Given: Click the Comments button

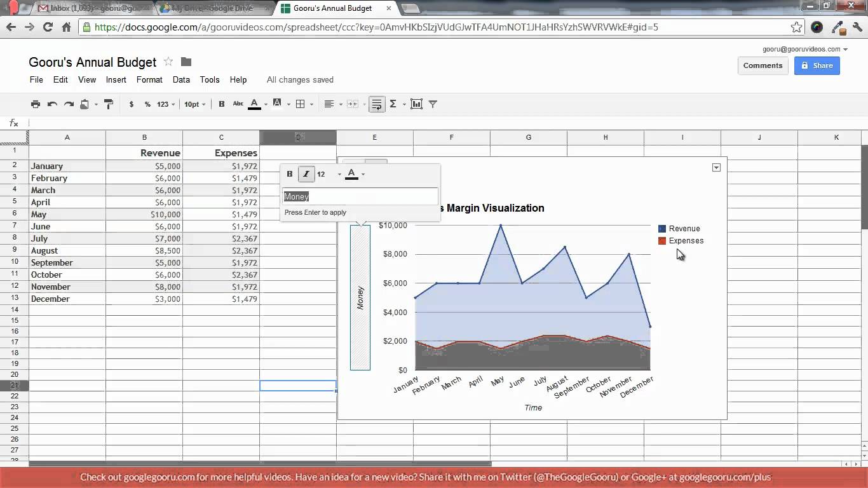Looking at the screenshot, I should point(763,65).
